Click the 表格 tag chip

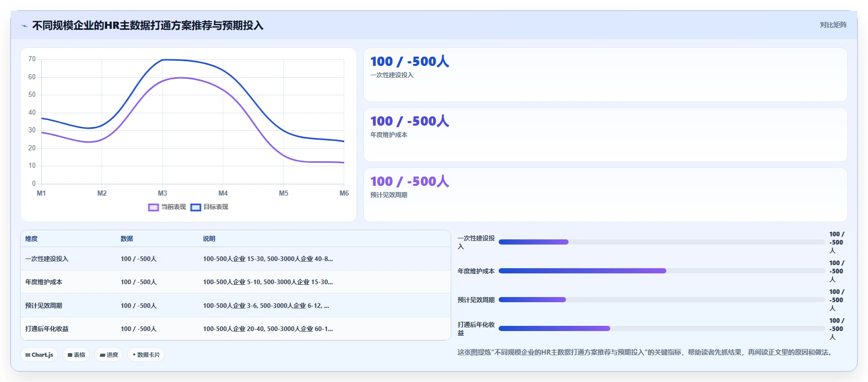click(x=76, y=355)
